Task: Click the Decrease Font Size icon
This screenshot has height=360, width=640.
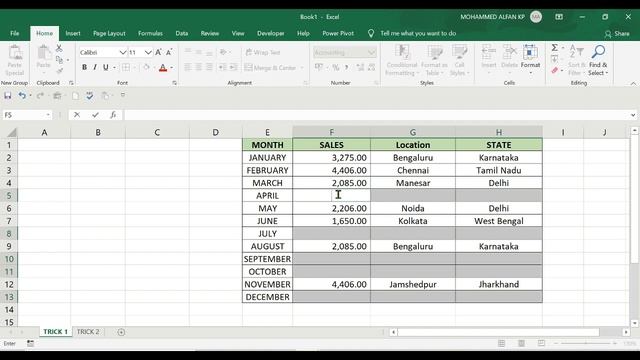Action: (169, 52)
